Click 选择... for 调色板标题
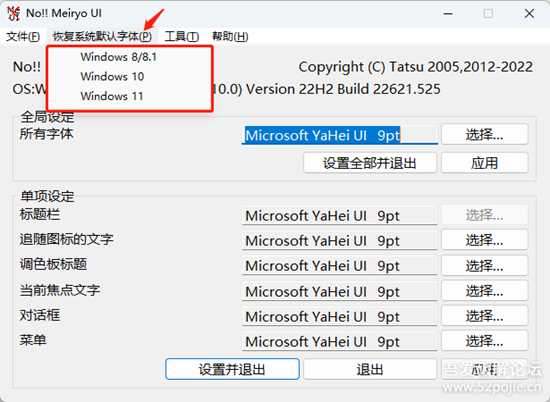The image size is (550, 402). (x=484, y=266)
